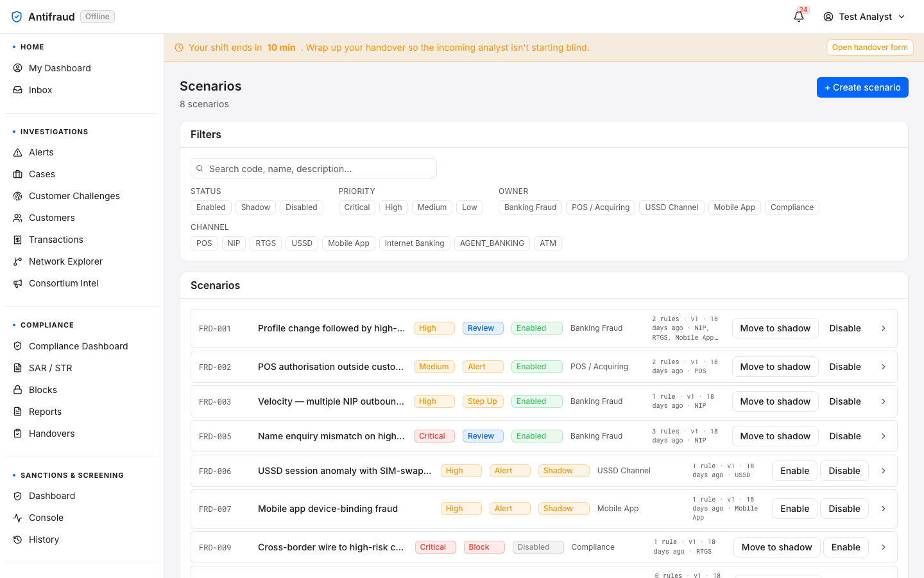The height and width of the screenshot is (578, 924).
Task: Click the Antifraud shield logo
Action: 17,17
